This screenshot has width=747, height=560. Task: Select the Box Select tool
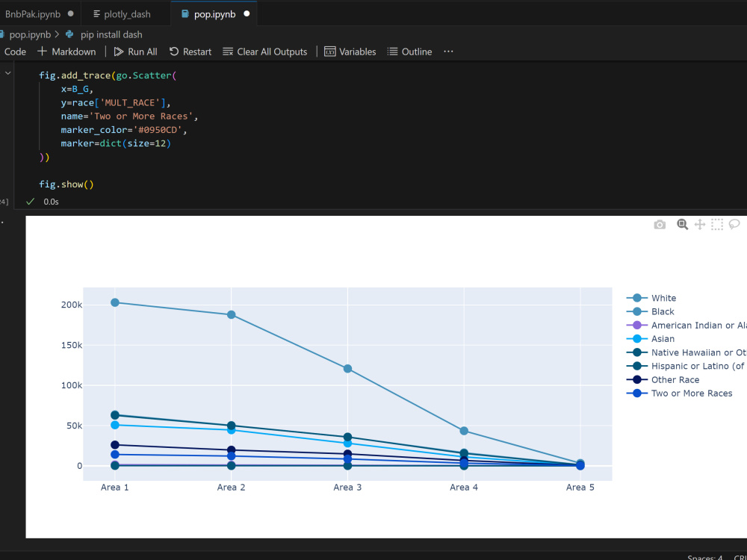click(x=717, y=224)
